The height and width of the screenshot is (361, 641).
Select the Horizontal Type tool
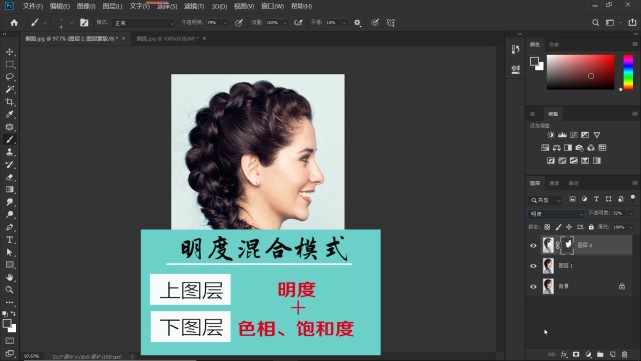point(9,240)
